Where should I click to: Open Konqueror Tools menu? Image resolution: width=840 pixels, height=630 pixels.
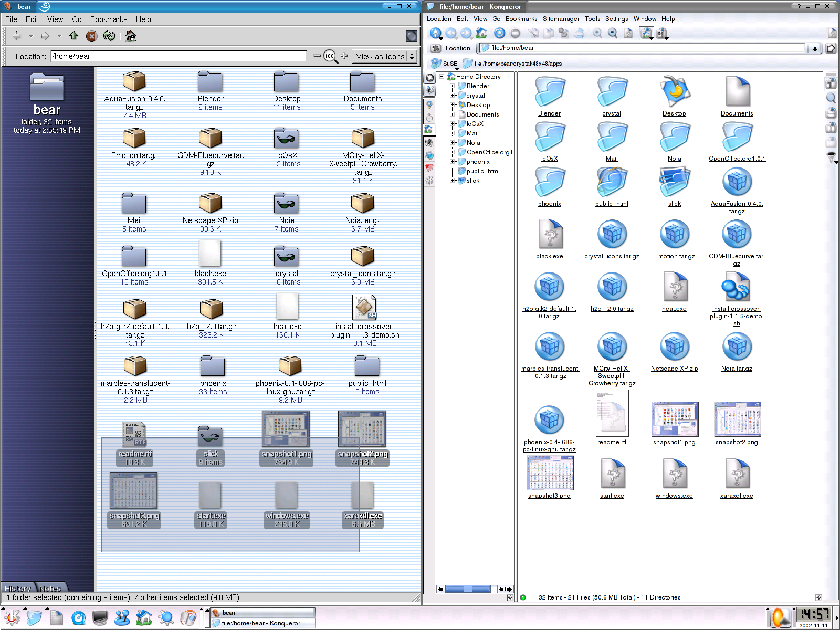tap(592, 19)
